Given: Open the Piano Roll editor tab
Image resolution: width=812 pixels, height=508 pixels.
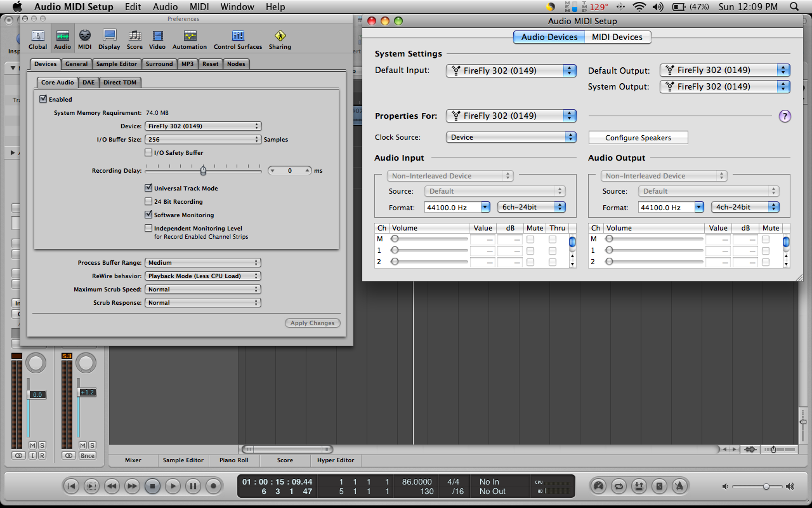Looking at the screenshot, I should point(234,460).
